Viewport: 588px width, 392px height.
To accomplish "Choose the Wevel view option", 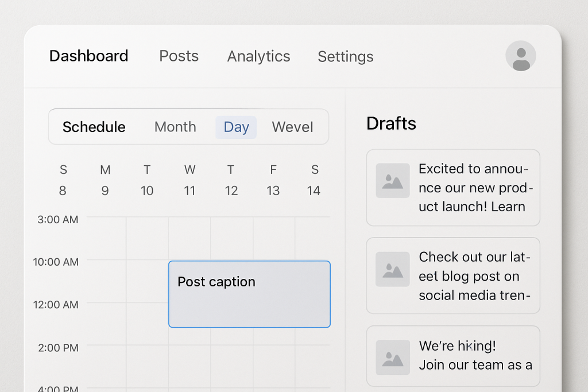I will [292, 127].
